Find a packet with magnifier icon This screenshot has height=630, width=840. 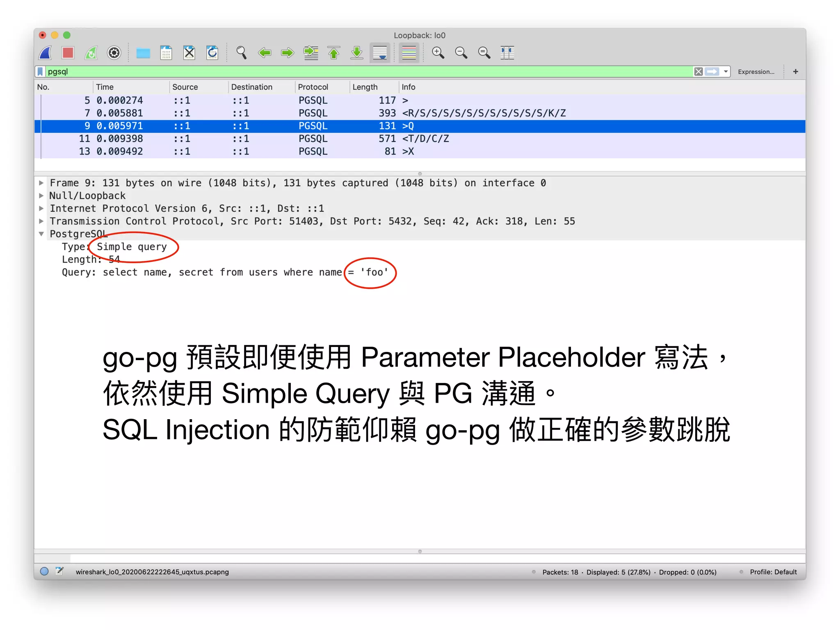pos(241,52)
